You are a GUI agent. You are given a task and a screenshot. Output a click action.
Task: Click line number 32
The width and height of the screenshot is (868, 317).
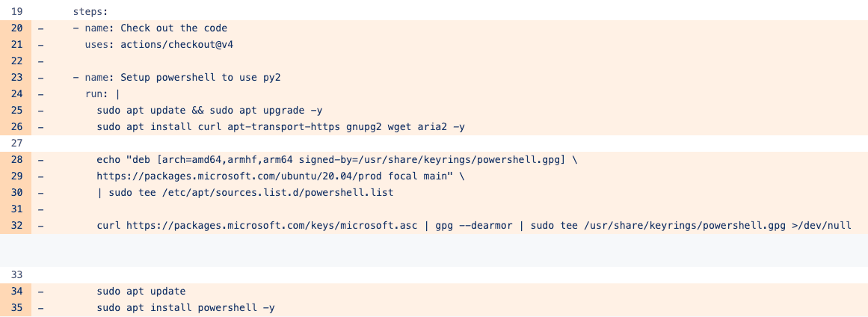click(x=17, y=226)
